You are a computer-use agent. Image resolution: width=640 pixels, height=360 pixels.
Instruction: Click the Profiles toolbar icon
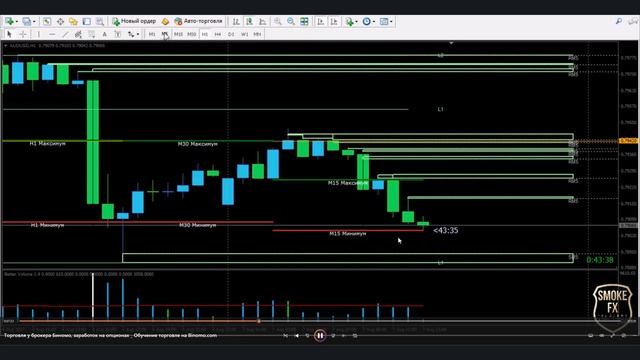click(27, 21)
